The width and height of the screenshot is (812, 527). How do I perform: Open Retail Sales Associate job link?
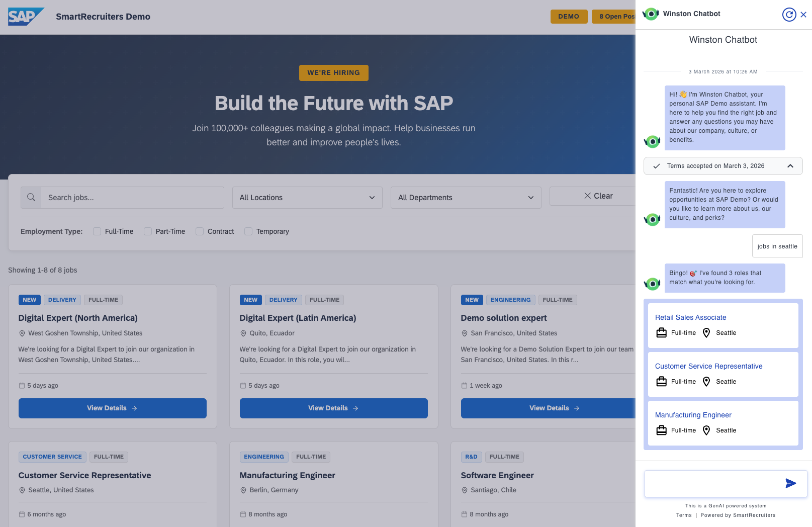coord(690,317)
